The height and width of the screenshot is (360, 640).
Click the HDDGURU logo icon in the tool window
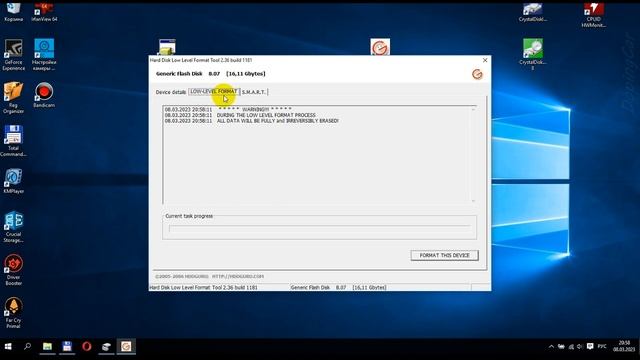477,74
